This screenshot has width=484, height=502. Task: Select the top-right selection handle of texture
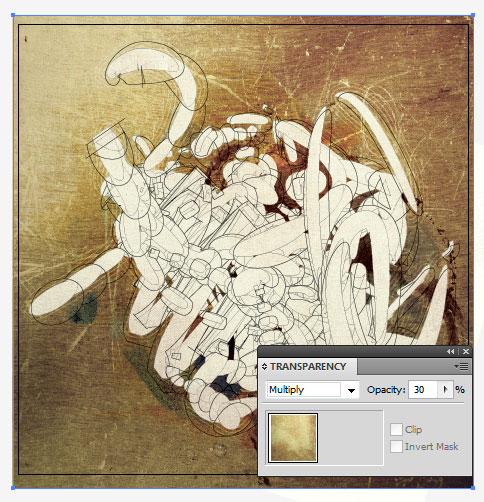point(473,15)
